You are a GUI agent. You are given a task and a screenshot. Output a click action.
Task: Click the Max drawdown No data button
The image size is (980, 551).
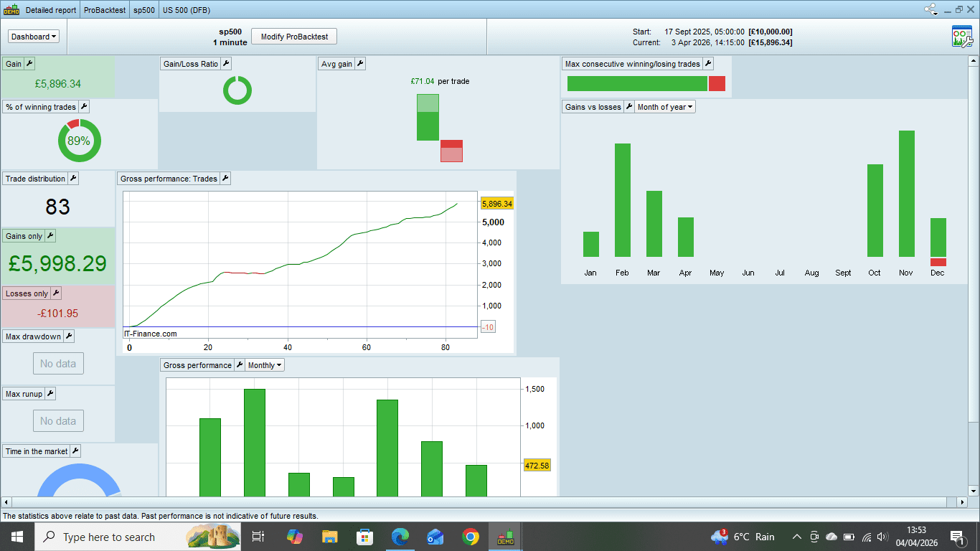58,364
